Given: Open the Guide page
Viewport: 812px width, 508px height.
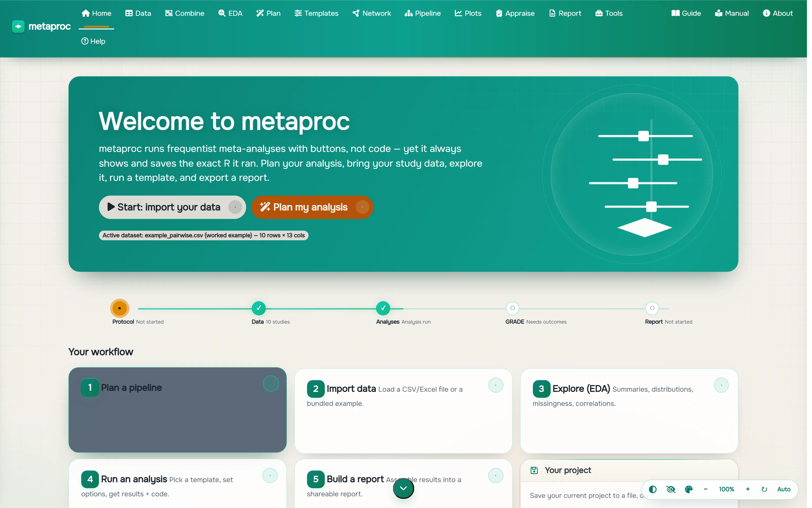Looking at the screenshot, I should (x=686, y=13).
